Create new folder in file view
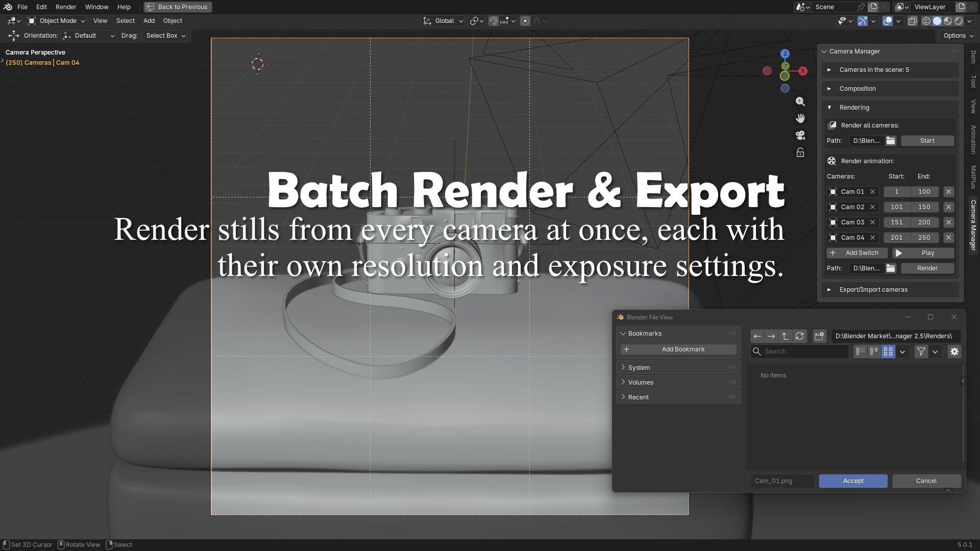The height and width of the screenshot is (551, 980). (819, 336)
